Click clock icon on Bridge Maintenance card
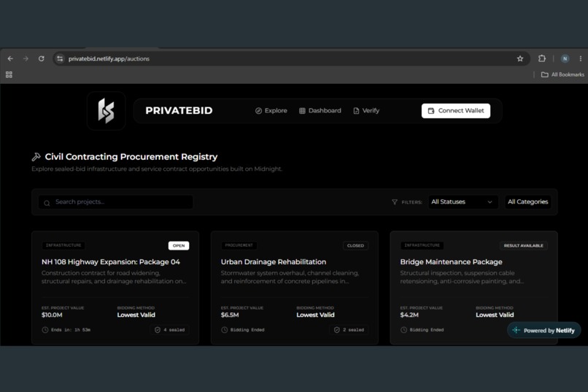 (x=403, y=330)
